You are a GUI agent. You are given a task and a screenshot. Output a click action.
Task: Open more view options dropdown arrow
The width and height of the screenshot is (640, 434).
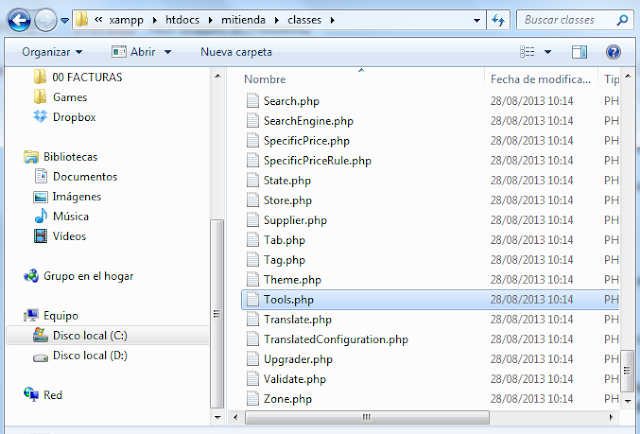548,52
